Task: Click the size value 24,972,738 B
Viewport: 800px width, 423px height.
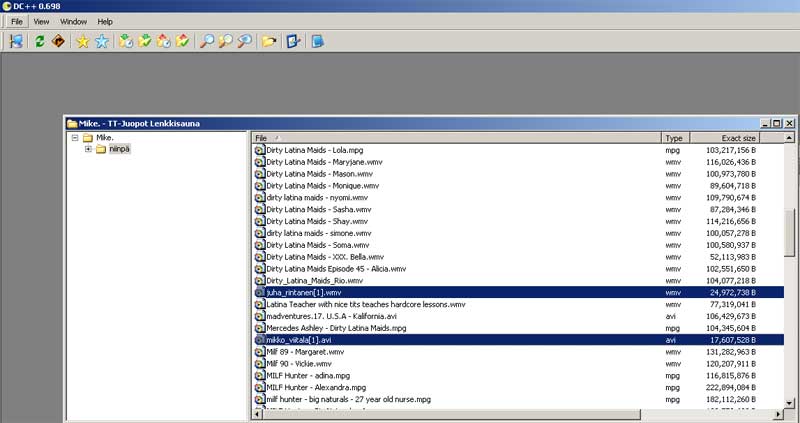Action: tap(733, 292)
